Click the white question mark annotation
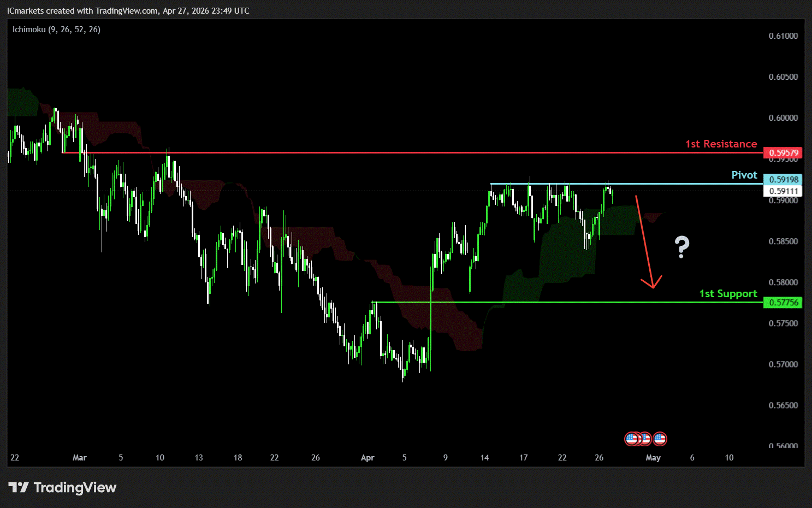This screenshot has width=812, height=508. 681,247
